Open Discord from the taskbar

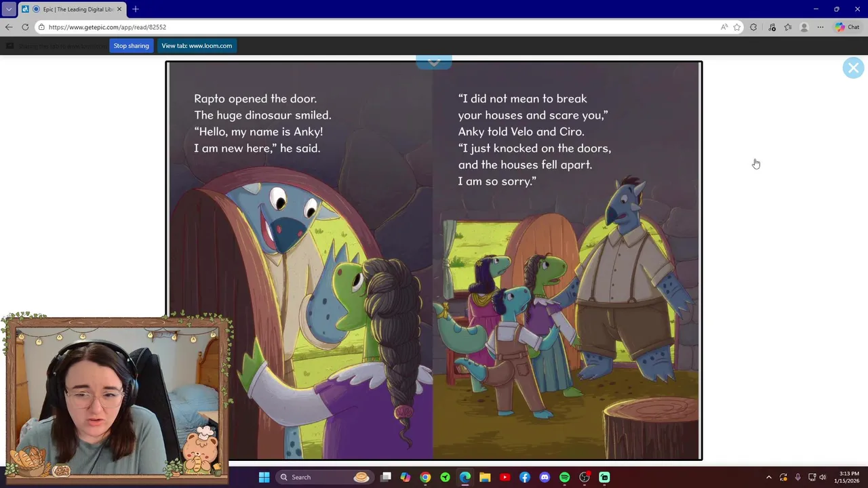545,477
